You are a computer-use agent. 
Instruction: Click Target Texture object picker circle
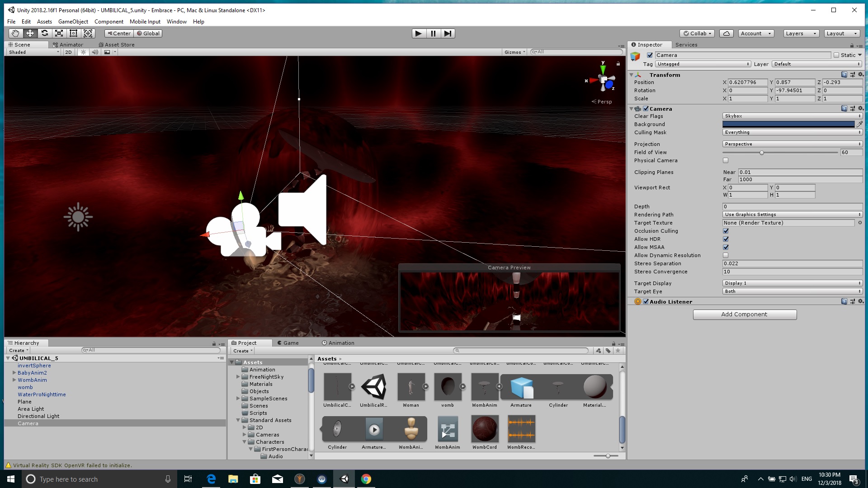860,223
